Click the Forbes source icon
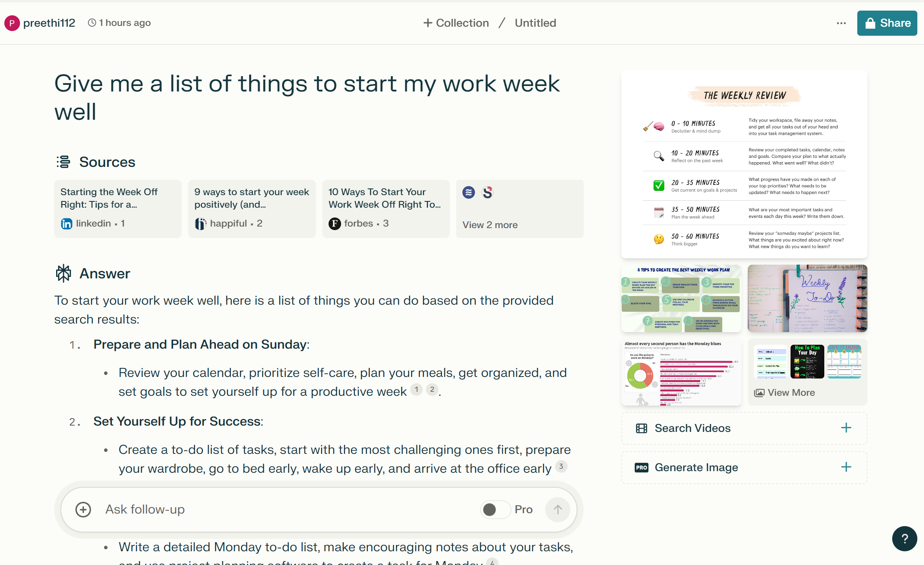This screenshot has width=924, height=565. coord(334,224)
